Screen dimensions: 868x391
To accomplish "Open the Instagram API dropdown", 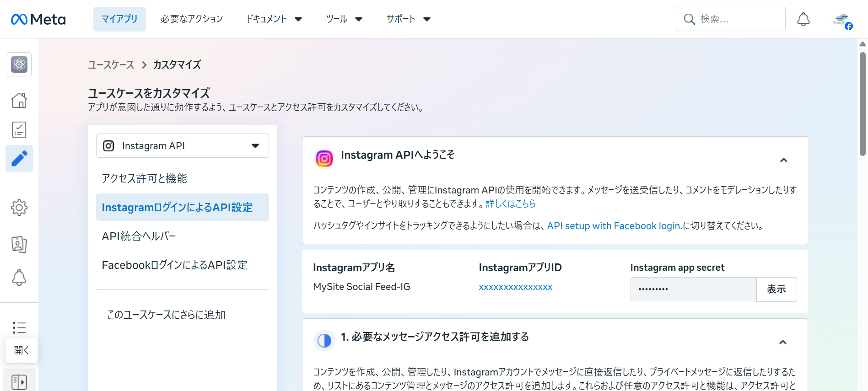I will (x=183, y=146).
